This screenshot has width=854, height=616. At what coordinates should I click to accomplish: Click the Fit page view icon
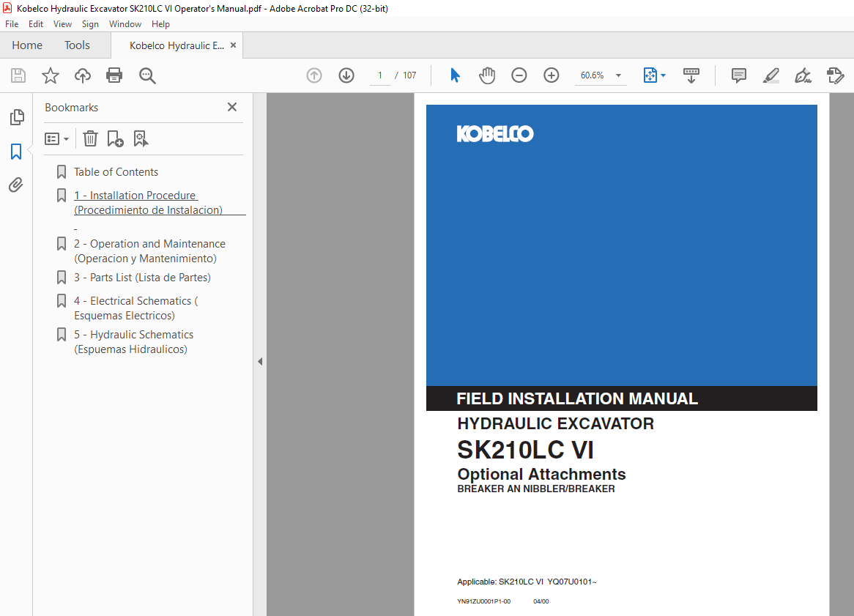(650, 75)
